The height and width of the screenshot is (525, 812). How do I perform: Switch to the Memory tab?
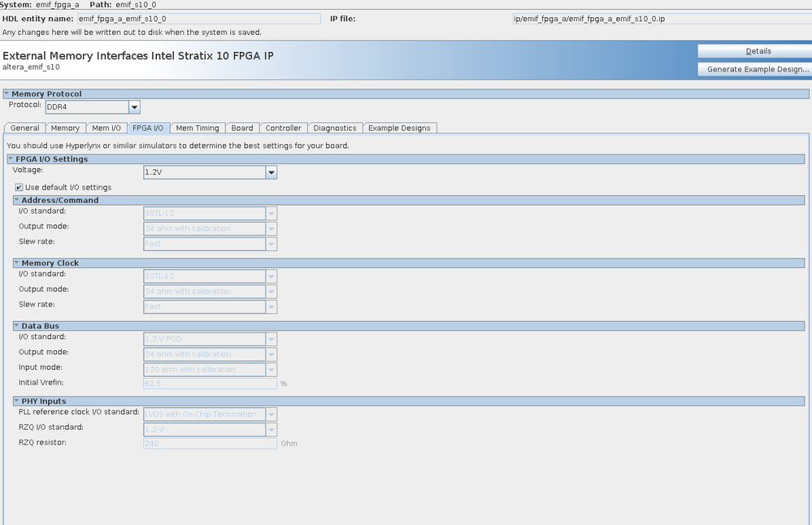pyautogui.click(x=65, y=128)
